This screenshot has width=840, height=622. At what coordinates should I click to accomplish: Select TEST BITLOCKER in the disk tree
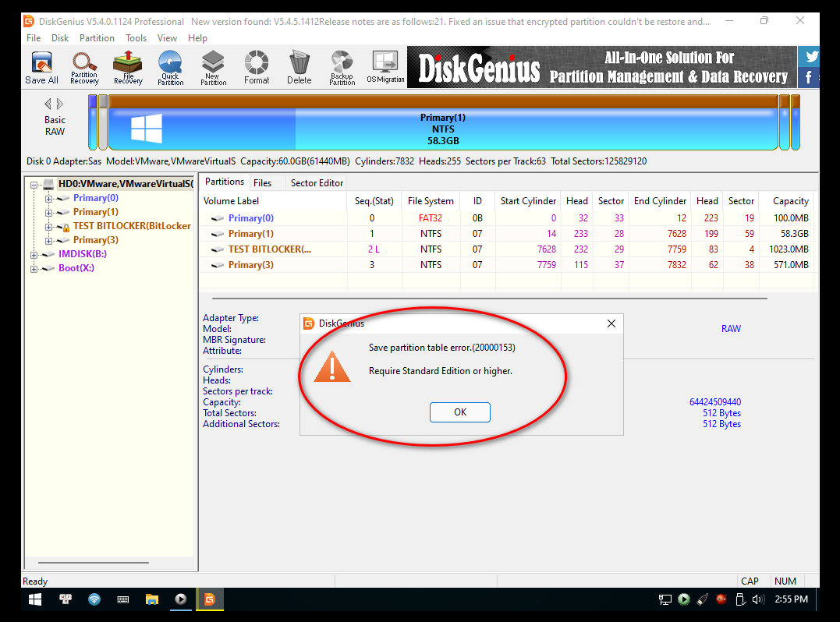[x=132, y=226]
